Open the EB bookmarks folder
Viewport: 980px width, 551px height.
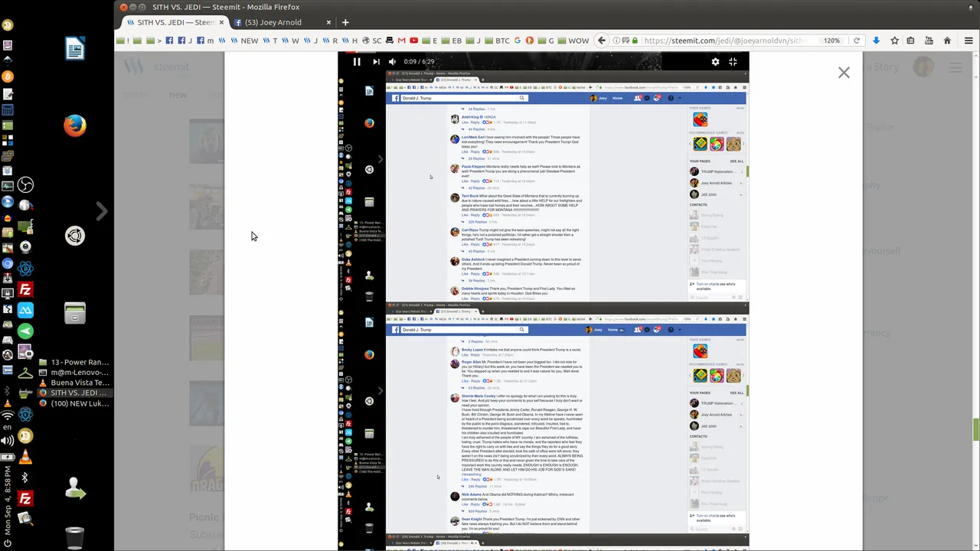click(451, 41)
